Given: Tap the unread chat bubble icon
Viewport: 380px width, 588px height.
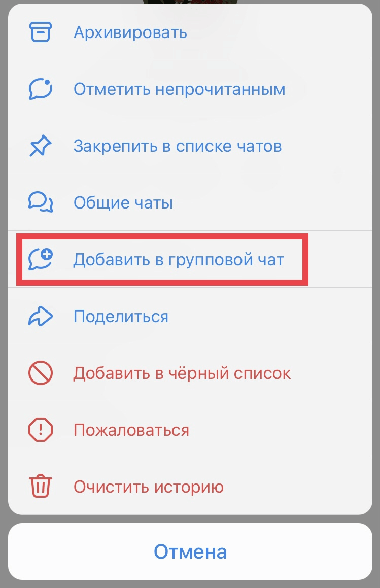Looking at the screenshot, I should click(x=40, y=89).
